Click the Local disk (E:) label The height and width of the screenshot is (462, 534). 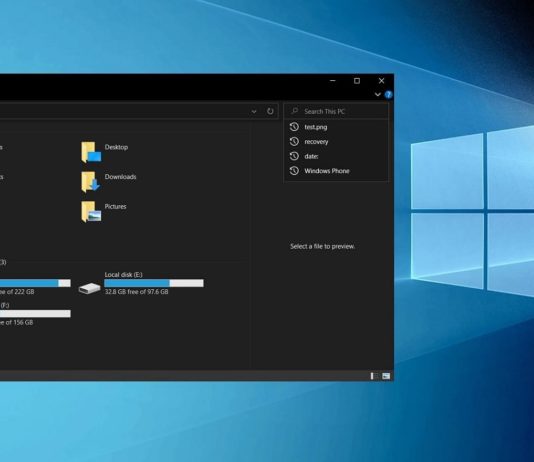tap(124, 274)
